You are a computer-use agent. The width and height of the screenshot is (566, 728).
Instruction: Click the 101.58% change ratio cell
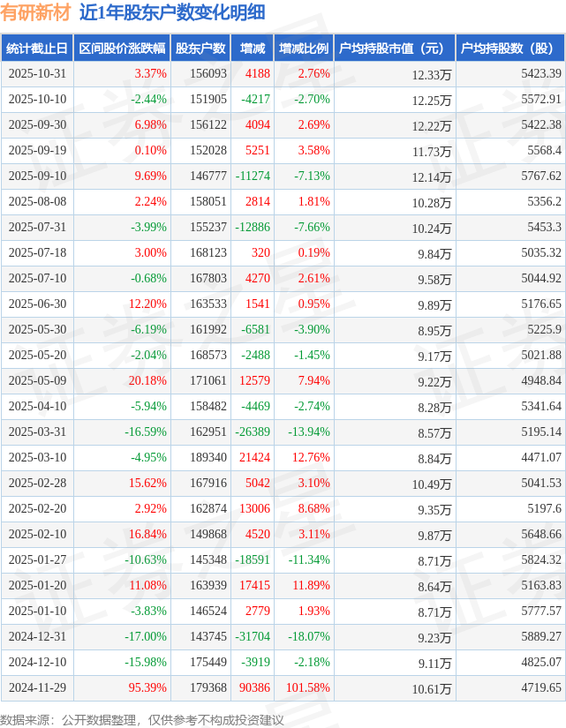(x=308, y=688)
